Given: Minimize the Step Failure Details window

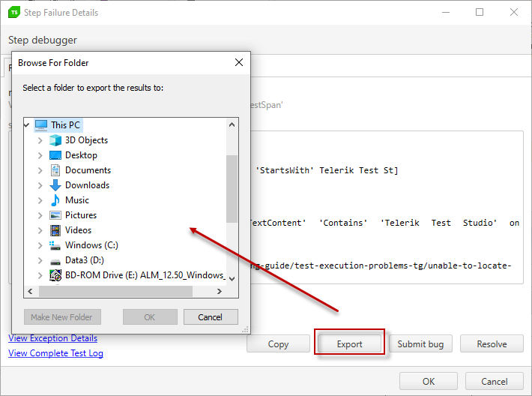Looking at the screenshot, I should 446,12.
